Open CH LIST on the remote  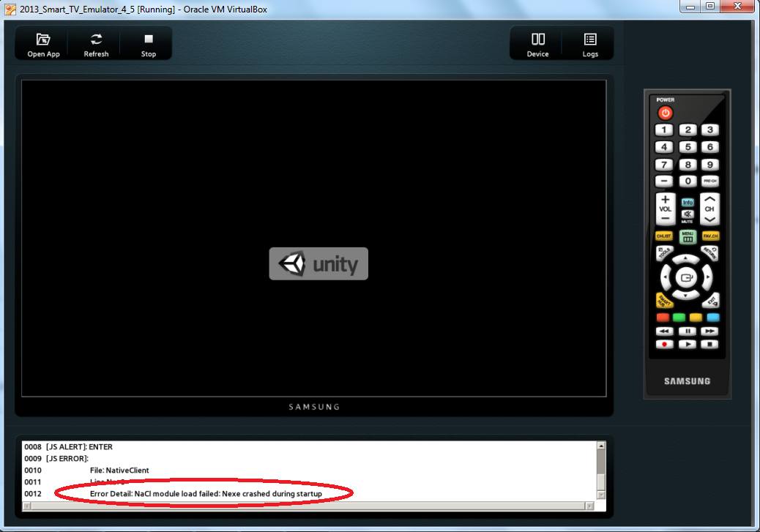(x=663, y=236)
